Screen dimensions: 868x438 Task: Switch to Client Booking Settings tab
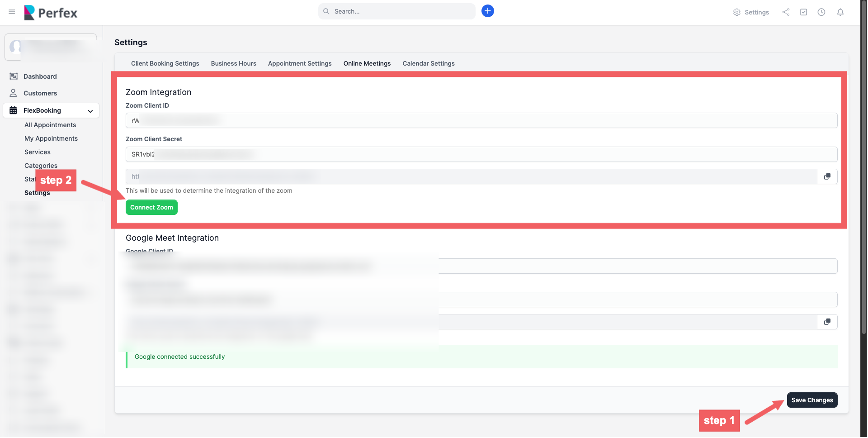[x=165, y=63]
